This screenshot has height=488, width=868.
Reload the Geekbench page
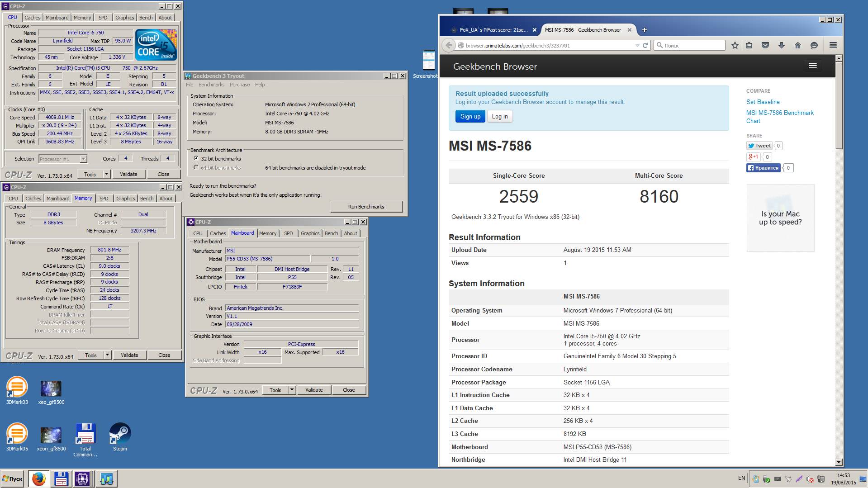click(x=645, y=45)
